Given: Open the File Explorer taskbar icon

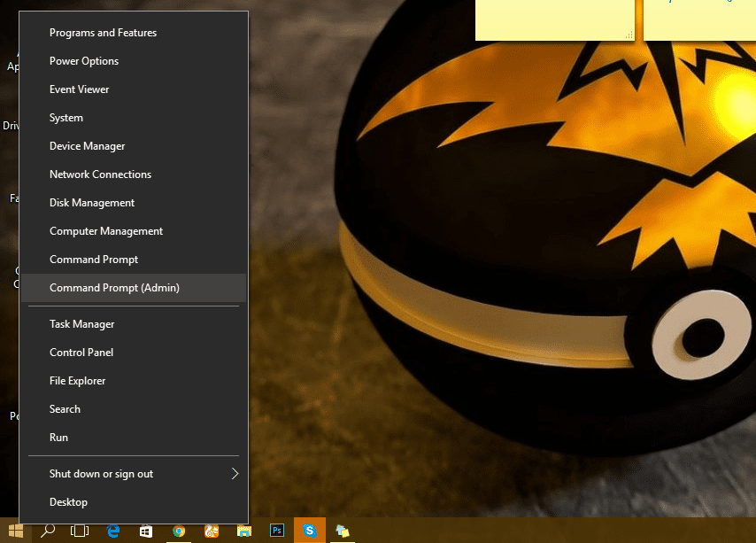Looking at the screenshot, I should (244, 531).
